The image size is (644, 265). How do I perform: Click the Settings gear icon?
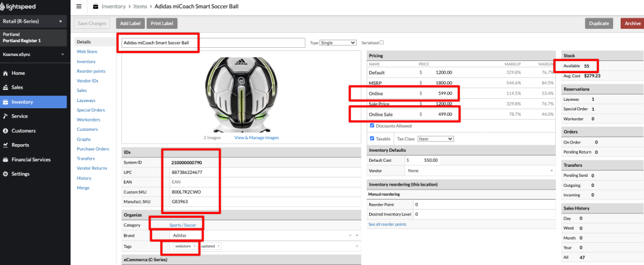point(5,174)
